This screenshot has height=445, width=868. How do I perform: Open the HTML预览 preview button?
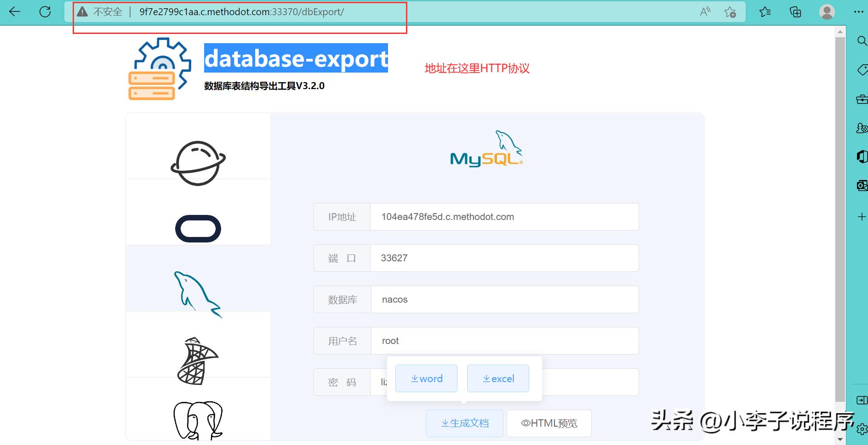coord(549,423)
